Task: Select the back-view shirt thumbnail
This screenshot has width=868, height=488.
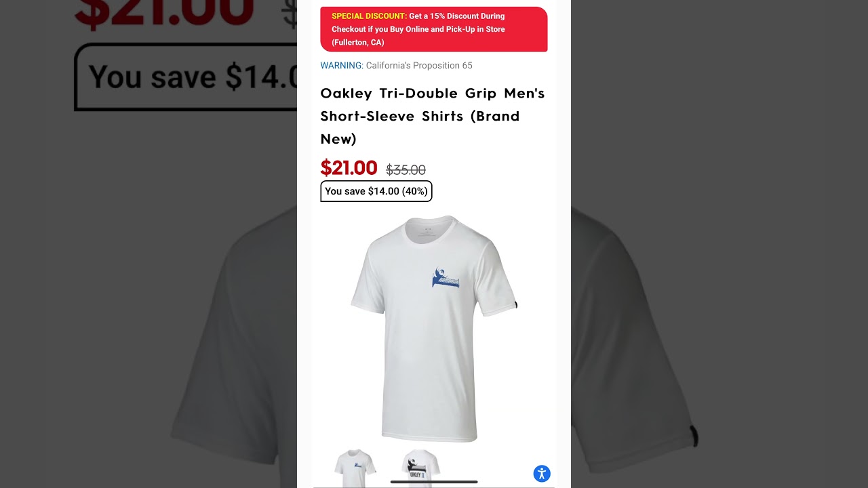Action: tap(420, 468)
